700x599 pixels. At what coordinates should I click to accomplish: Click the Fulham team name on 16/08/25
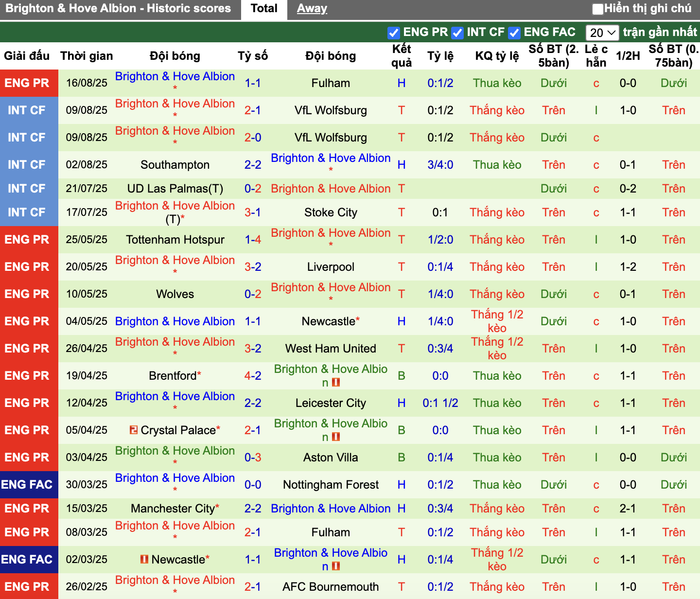pos(331,83)
